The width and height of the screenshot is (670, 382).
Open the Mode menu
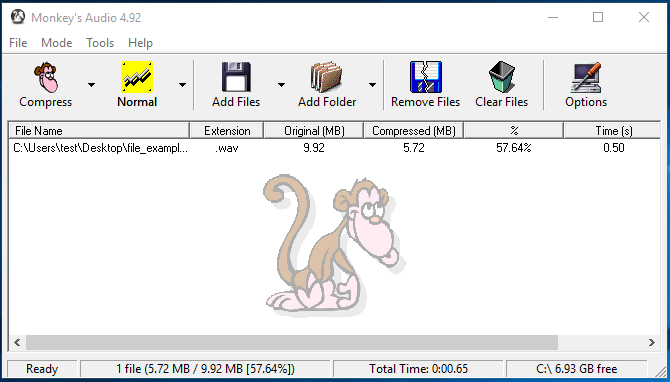pos(56,43)
